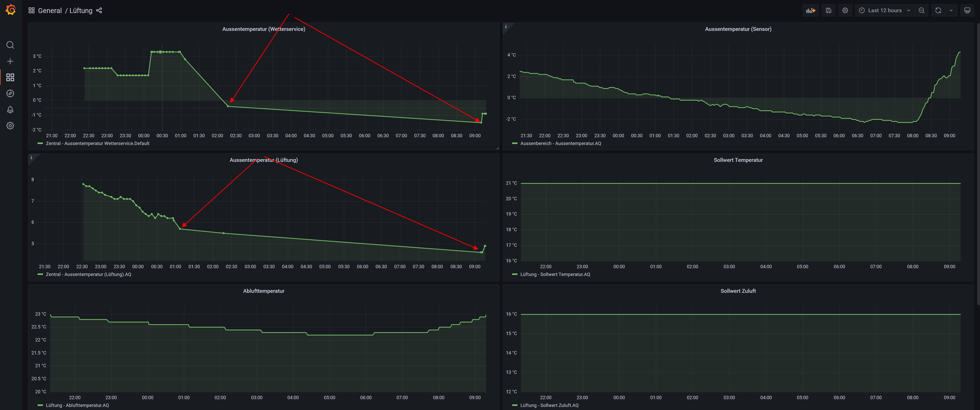Click the 8 axis label in Lüftung chart
The image size is (980, 410).
pos(33,180)
